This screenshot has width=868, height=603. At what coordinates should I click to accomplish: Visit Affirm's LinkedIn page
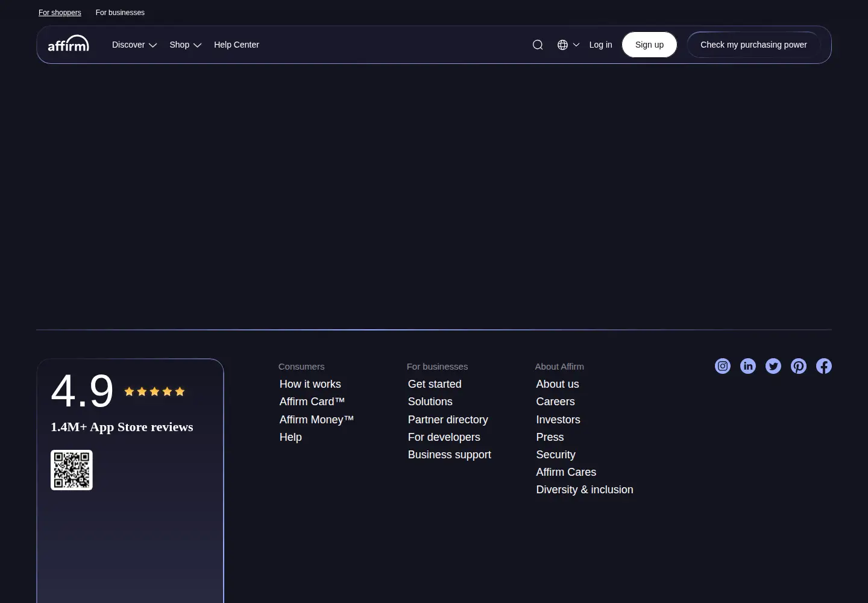[x=748, y=366]
